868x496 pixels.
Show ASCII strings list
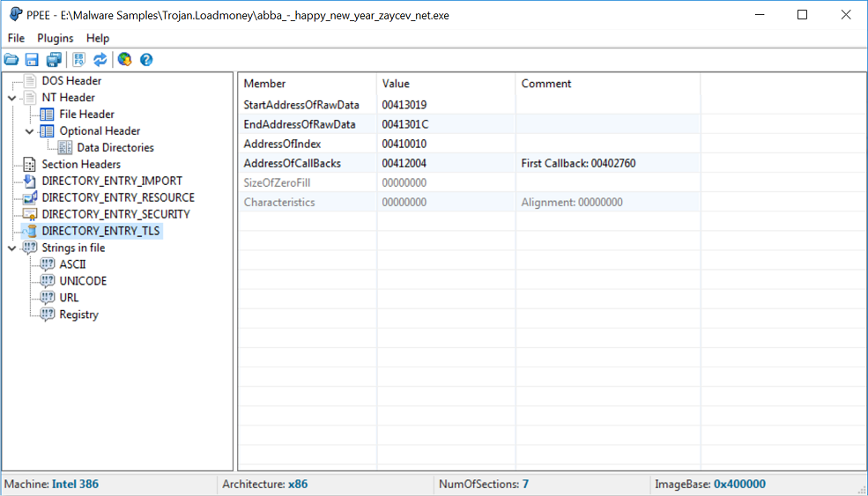pos(72,264)
